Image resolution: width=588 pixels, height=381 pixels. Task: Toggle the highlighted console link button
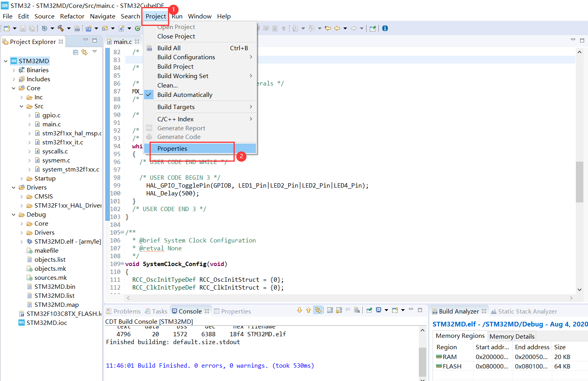[x=318, y=310]
